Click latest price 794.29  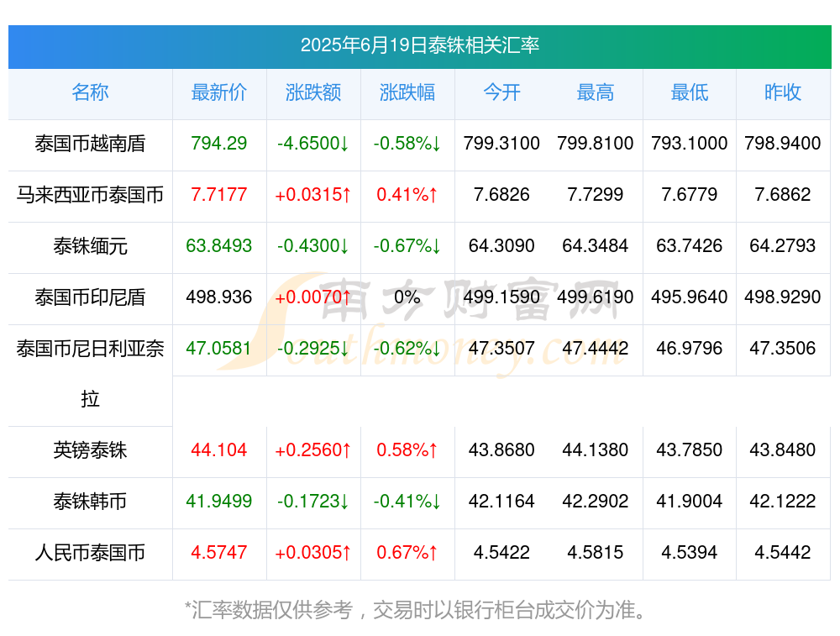tap(219, 144)
